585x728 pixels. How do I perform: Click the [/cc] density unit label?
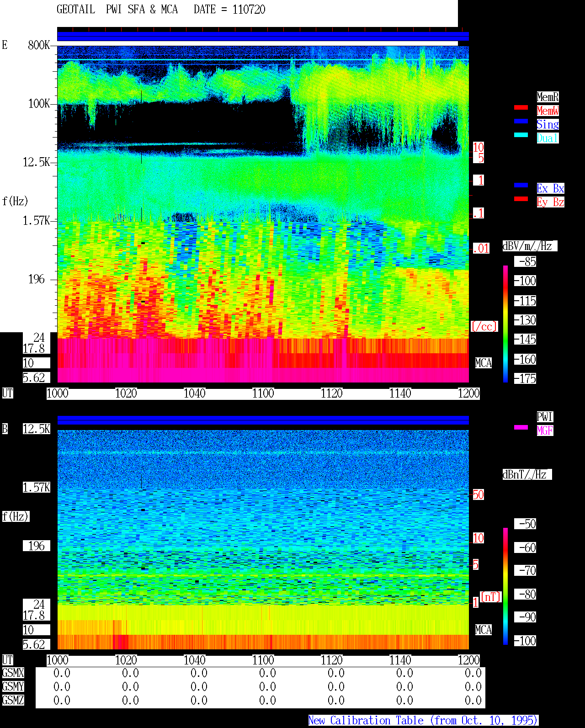coord(484,327)
